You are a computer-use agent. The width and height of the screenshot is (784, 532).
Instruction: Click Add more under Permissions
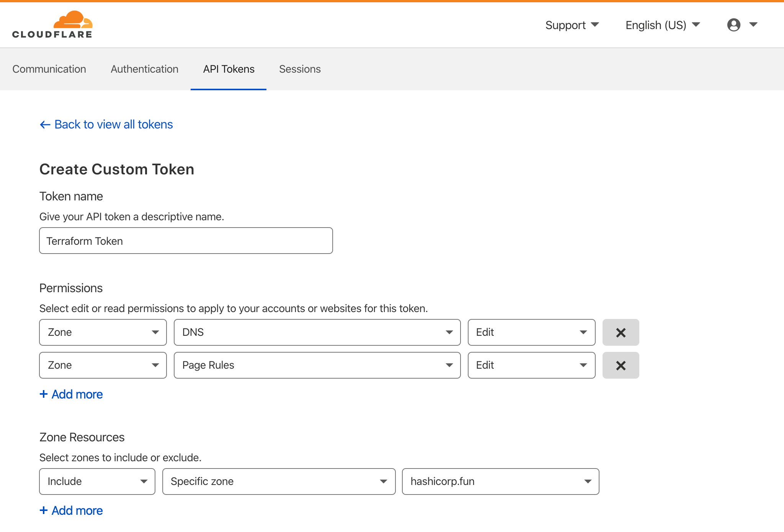pos(71,394)
